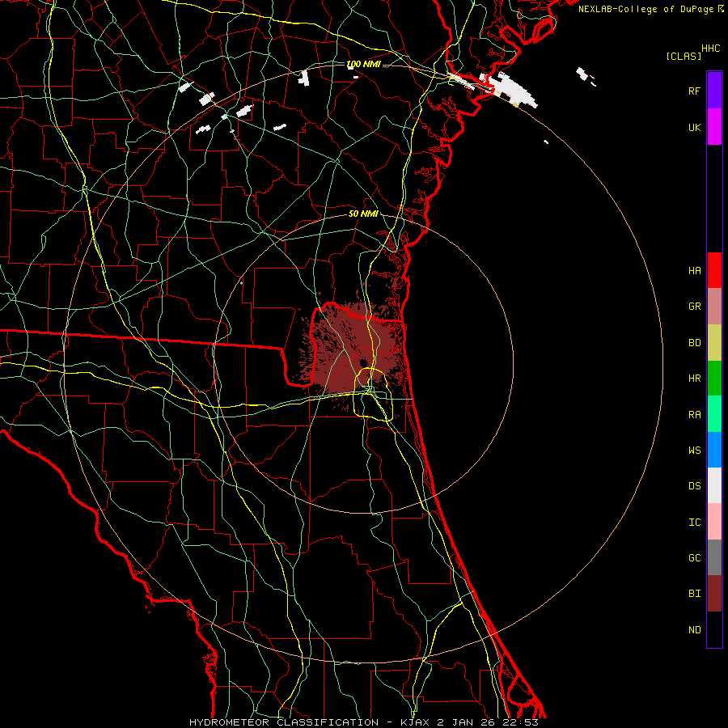This screenshot has width=728, height=728.
Task: Click the 'IC' legend label
Action: click(x=694, y=523)
